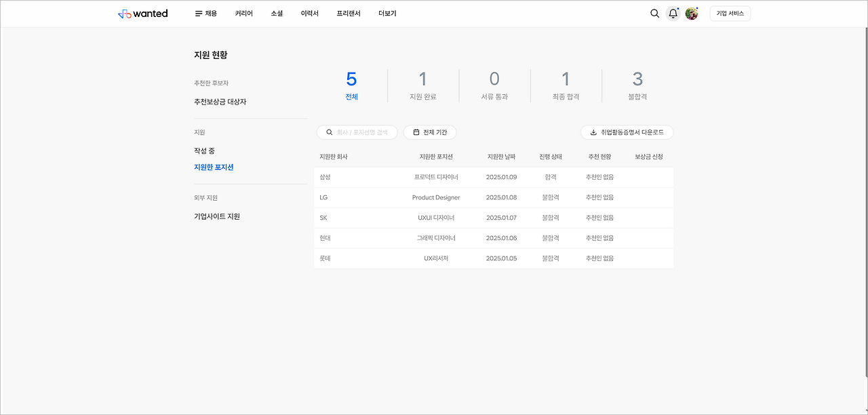The image size is (868, 415).
Task: Open the 더보기 menu
Action: [x=387, y=14]
